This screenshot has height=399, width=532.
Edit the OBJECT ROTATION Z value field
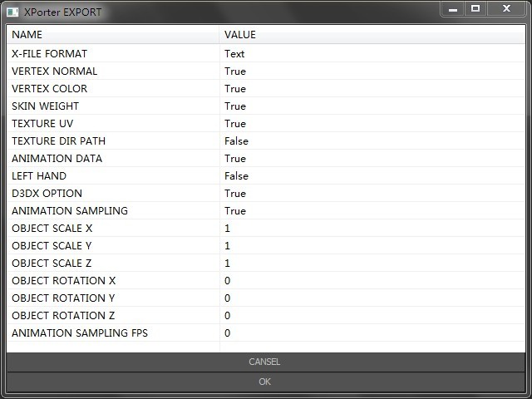click(228, 316)
